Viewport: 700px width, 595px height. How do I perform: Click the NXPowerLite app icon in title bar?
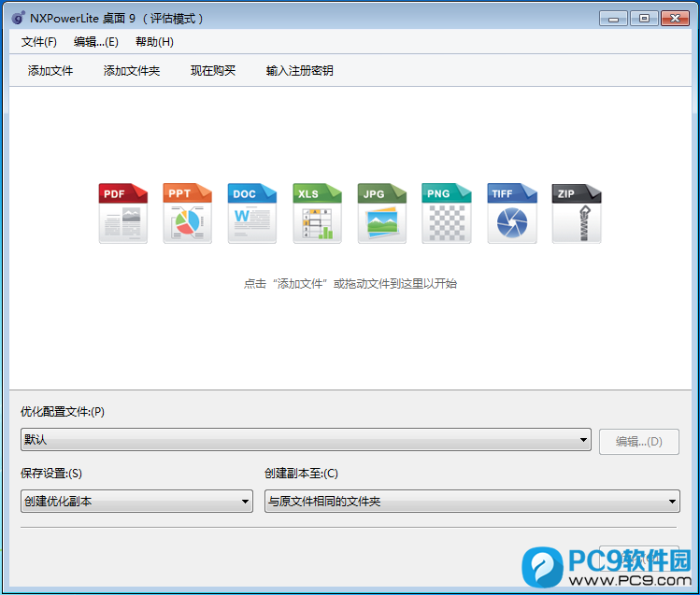(18, 19)
